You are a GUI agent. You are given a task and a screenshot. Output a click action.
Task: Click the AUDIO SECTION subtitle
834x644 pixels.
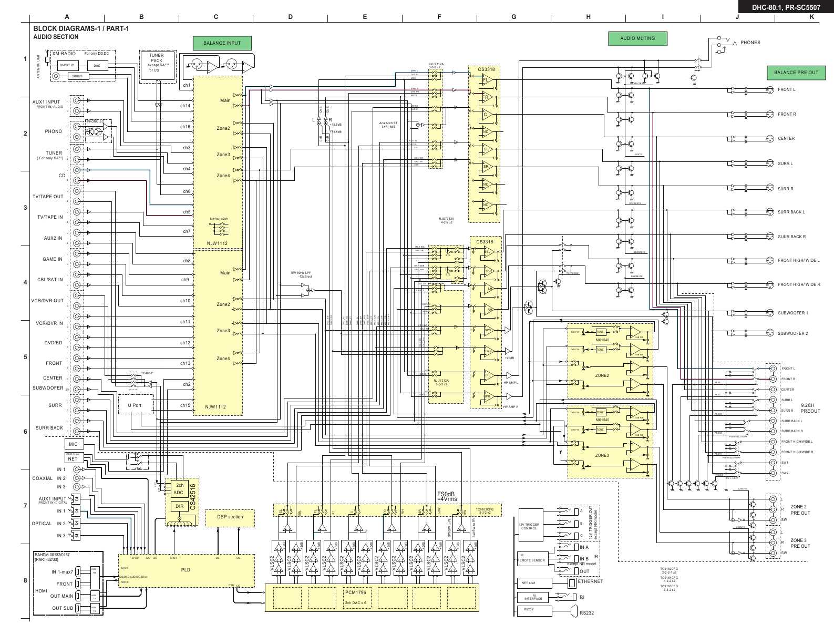pos(56,37)
